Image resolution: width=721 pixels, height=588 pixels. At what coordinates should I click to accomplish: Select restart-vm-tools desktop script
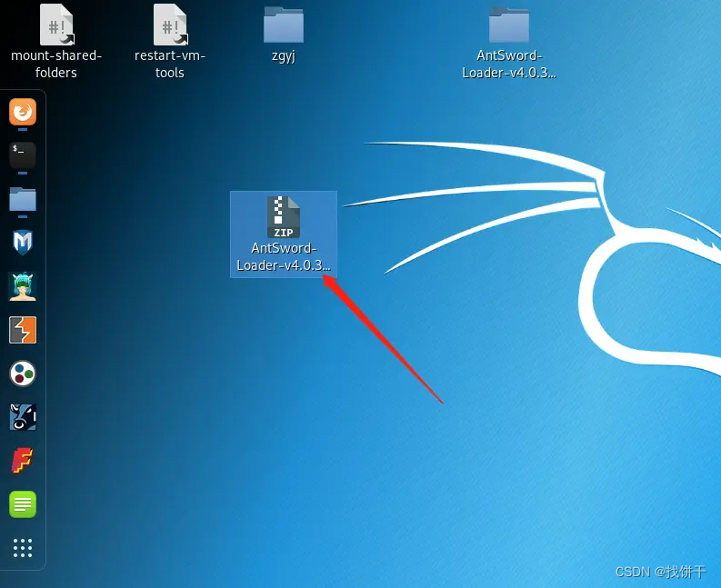170,42
